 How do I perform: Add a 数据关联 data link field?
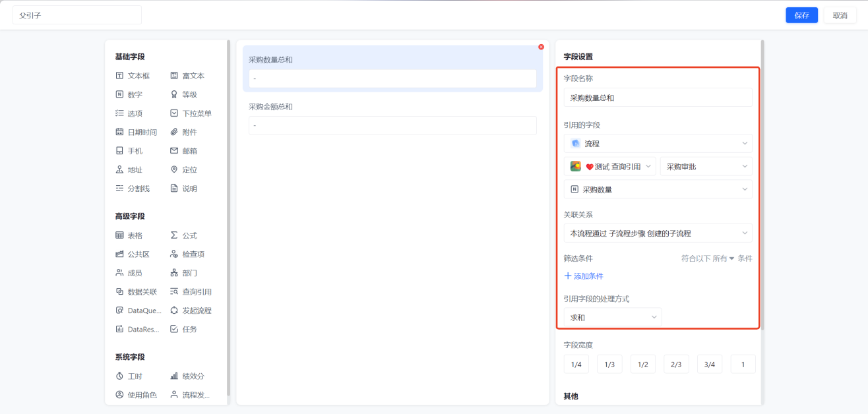[137, 291]
